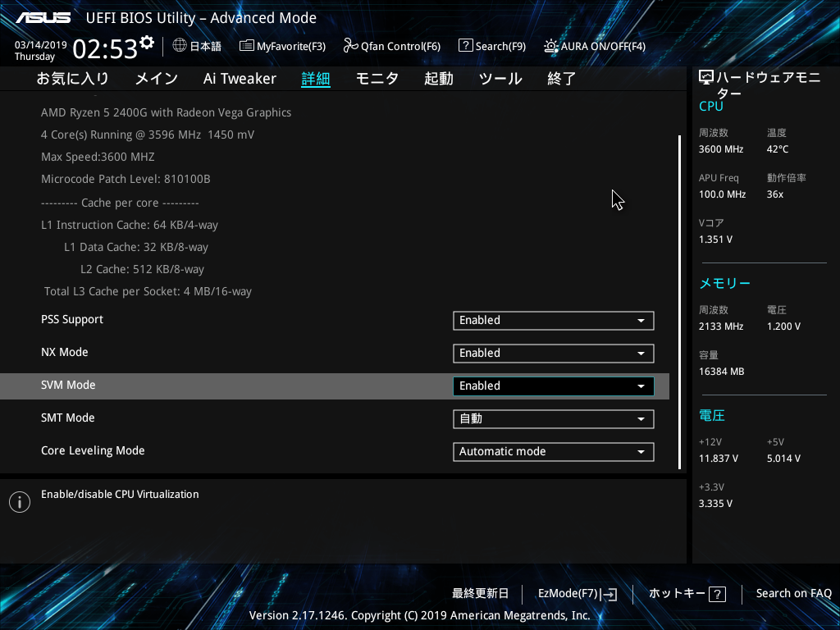Click the CPU temperature 42°C value

click(778, 149)
